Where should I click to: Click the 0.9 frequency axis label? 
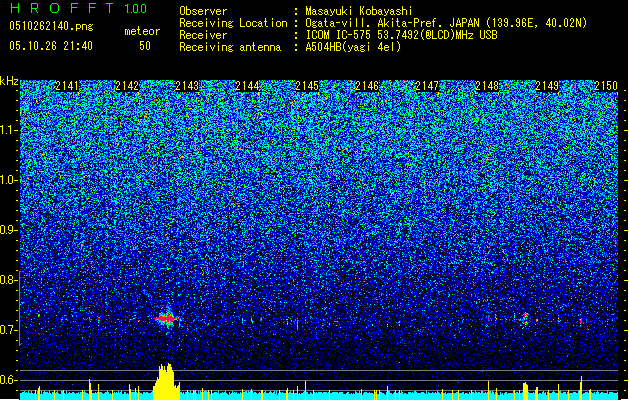tap(7, 230)
